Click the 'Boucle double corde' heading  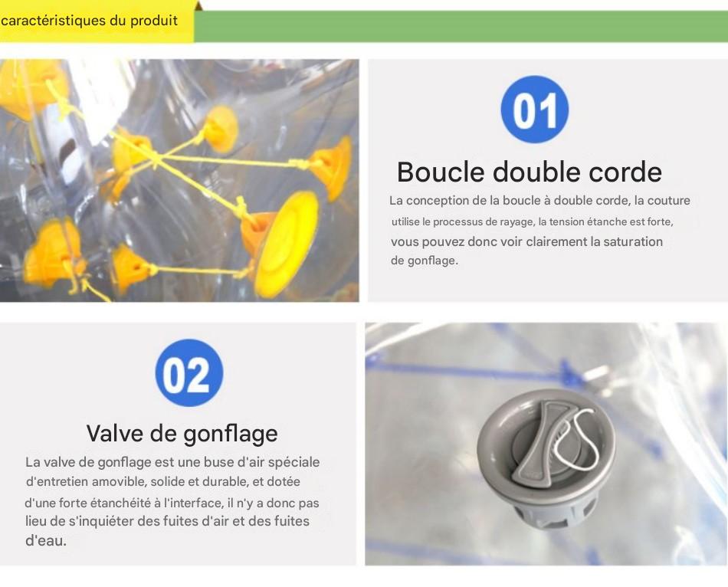tap(530, 172)
